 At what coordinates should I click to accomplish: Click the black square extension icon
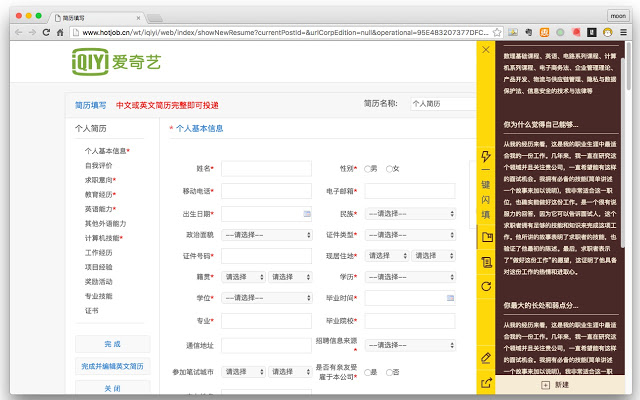[x=592, y=32]
